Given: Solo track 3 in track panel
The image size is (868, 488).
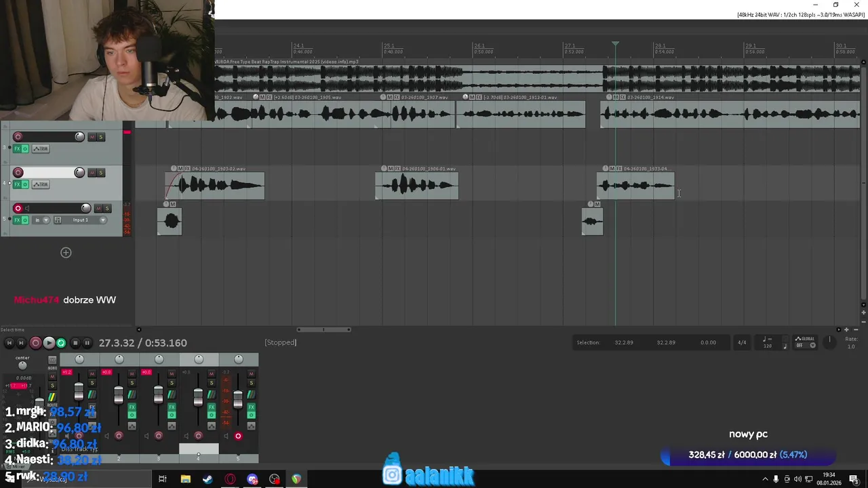Looking at the screenshot, I should point(101,137).
